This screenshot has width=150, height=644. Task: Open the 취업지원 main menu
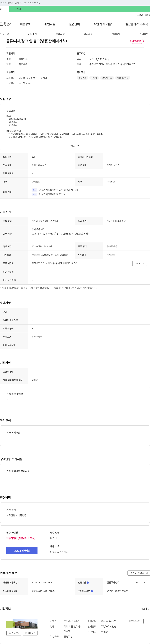50,24
